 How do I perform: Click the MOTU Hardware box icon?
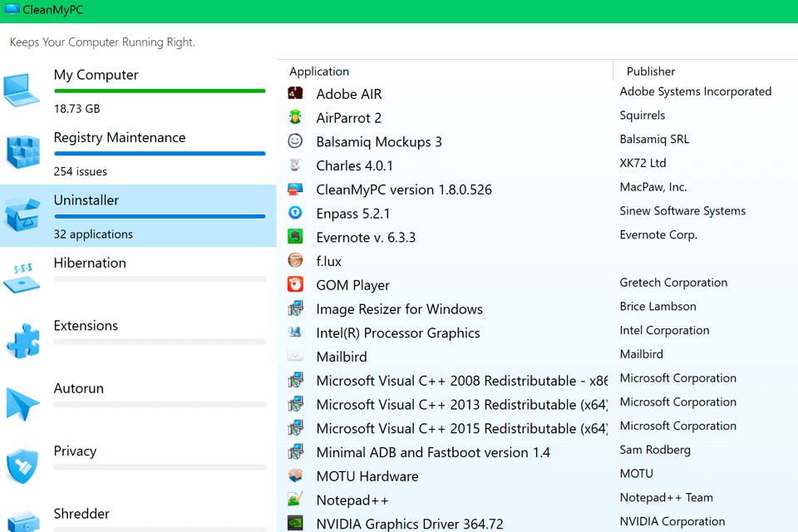[x=295, y=475]
